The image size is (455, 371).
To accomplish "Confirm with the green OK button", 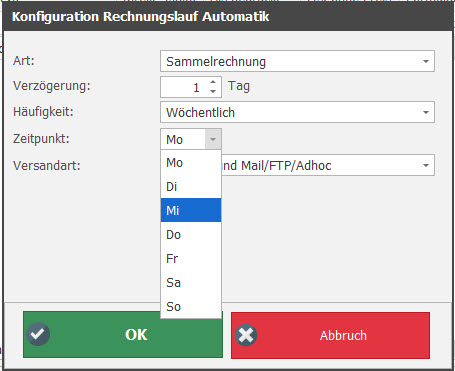I will click(x=123, y=335).
